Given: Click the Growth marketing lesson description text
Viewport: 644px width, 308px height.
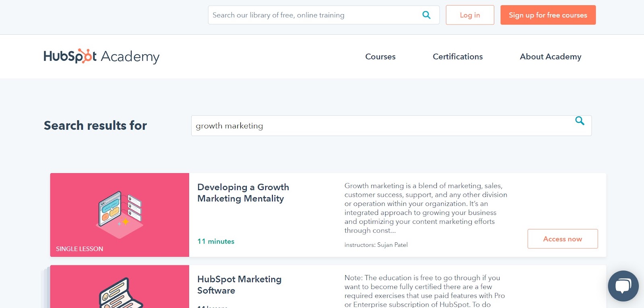Looking at the screenshot, I should click(x=426, y=208).
